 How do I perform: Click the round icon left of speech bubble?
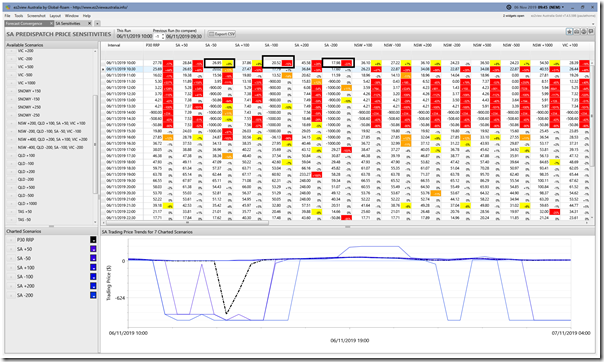(584, 32)
